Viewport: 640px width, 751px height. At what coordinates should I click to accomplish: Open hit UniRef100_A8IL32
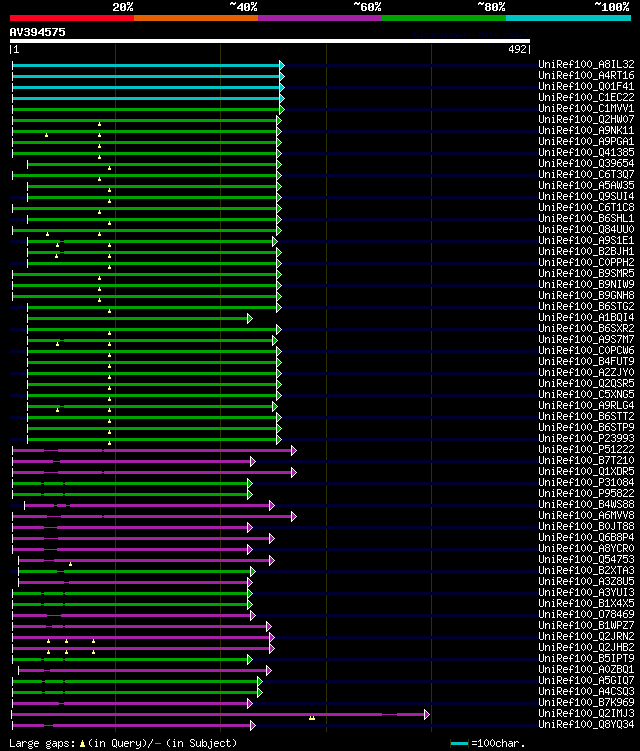point(586,64)
